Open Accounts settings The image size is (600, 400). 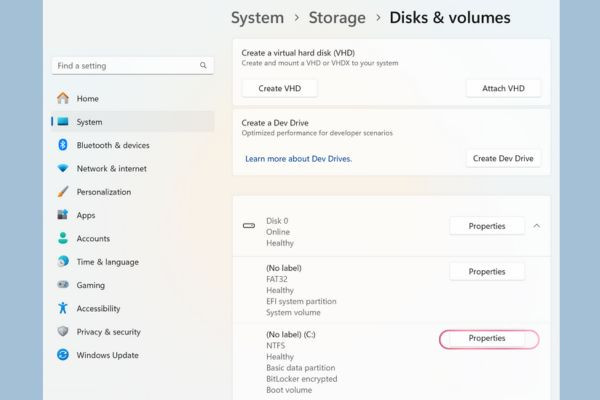132,238
